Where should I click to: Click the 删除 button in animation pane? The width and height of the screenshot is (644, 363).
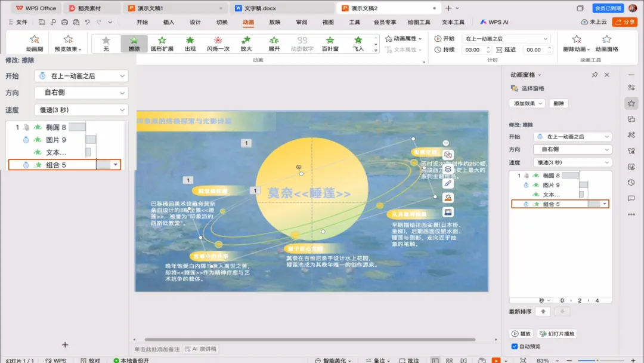point(559,104)
